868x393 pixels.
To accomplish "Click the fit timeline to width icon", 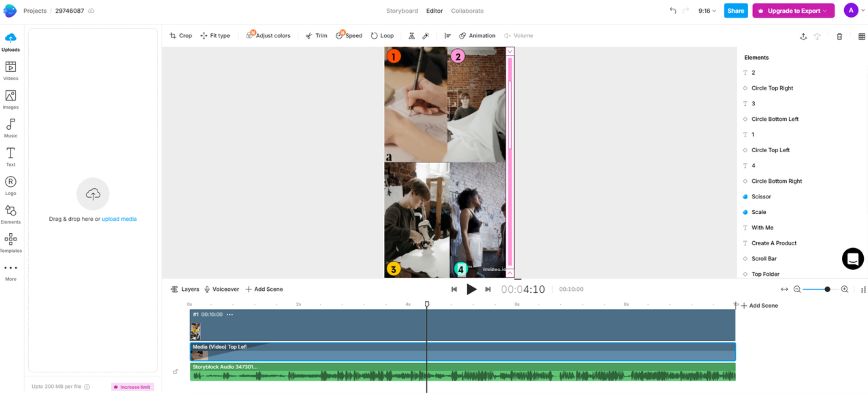I will coord(784,289).
